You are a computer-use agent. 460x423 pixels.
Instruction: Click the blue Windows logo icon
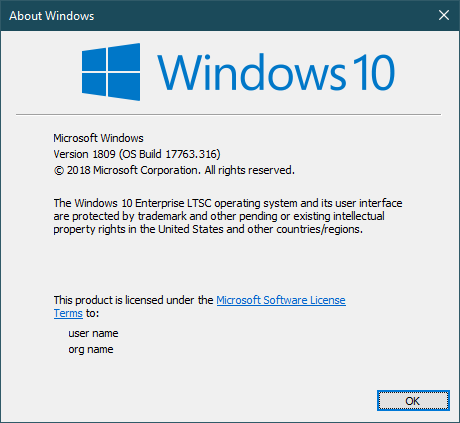coord(111,72)
